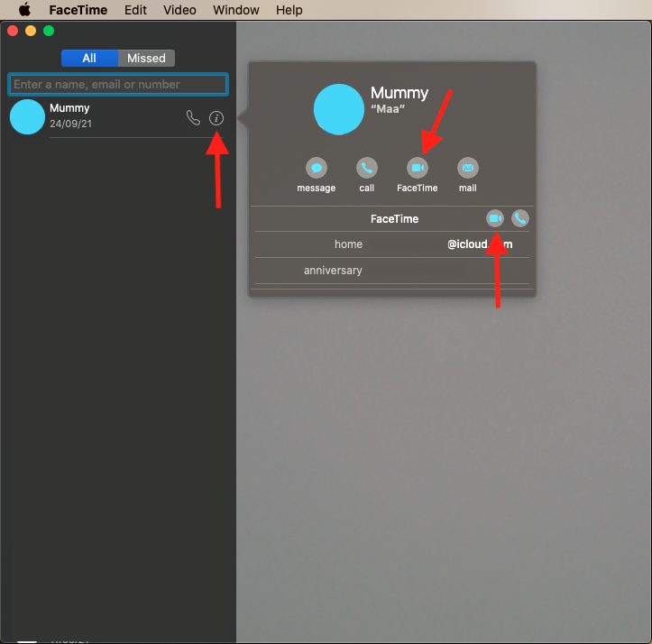Viewport: 652px width, 644px height.
Task: Open the Video menu
Action: pos(179,10)
